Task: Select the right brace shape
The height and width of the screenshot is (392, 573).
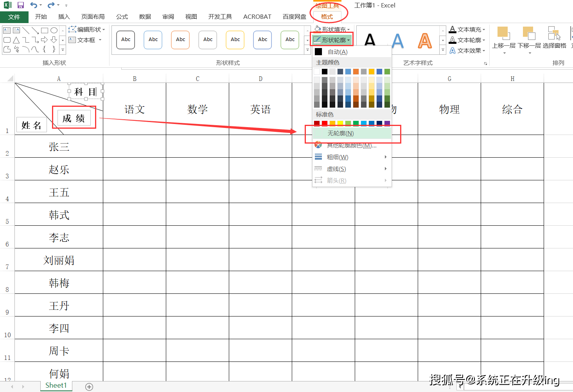Action: 54,49
